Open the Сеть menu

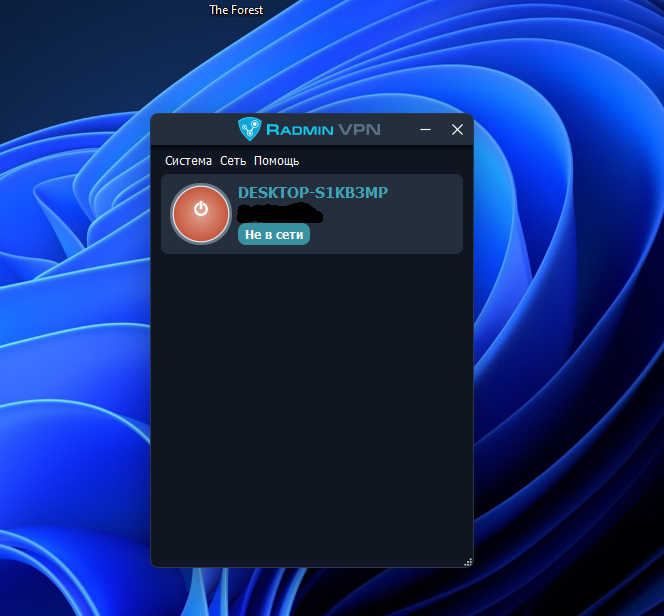(x=233, y=161)
